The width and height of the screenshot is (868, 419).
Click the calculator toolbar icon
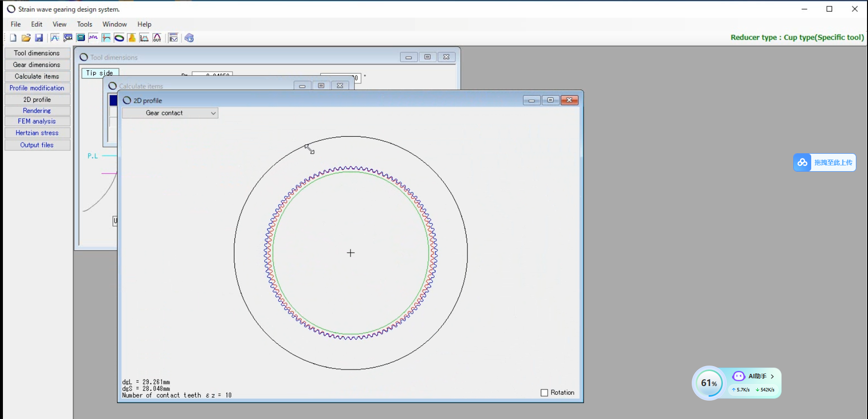coord(81,38)
